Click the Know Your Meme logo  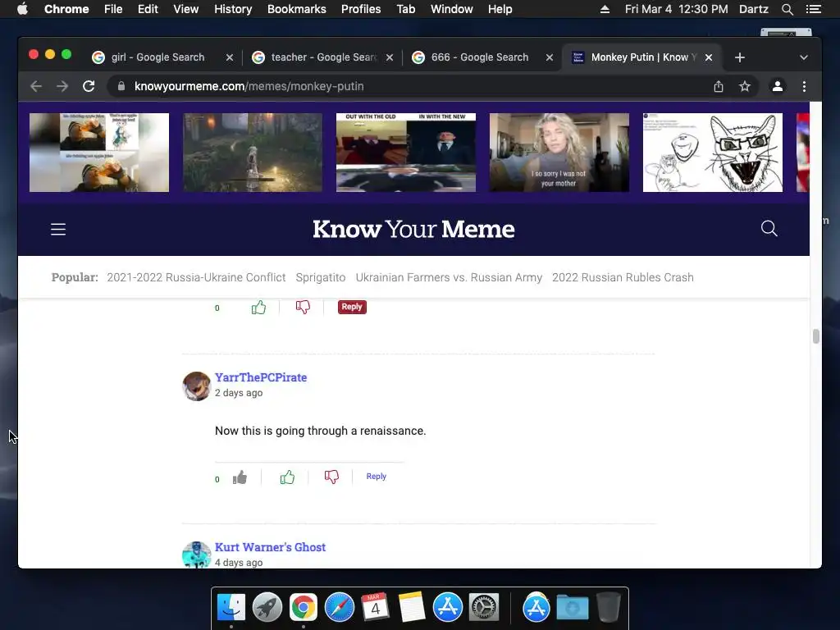pyautogui.click(x=413, y=230)
